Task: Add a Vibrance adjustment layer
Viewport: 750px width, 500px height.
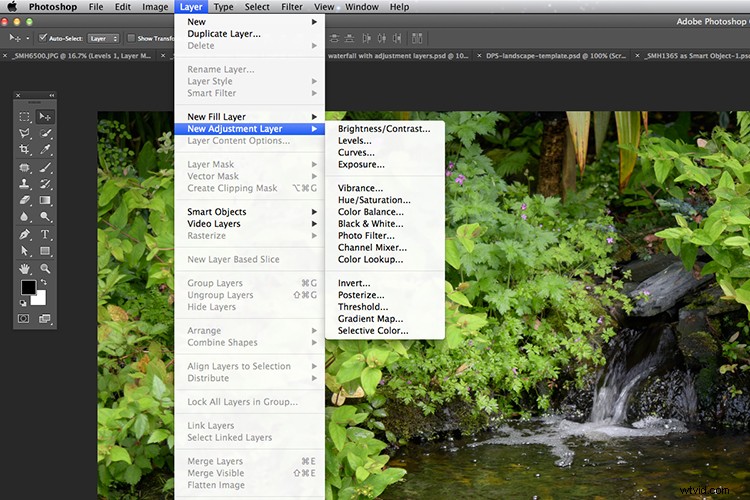Action: coord(385,188)
